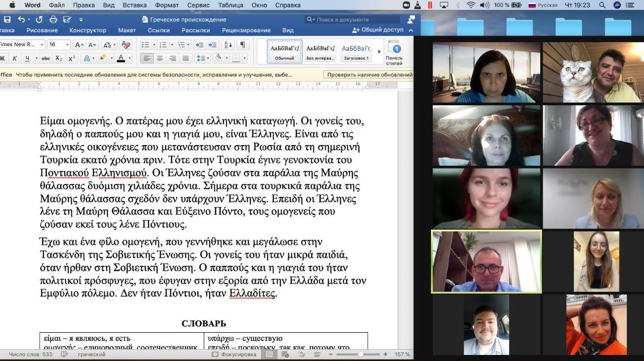The image size is (644, 361).
Task: Open the Таблица menu in menu bar
Action: tap(231, 5)
